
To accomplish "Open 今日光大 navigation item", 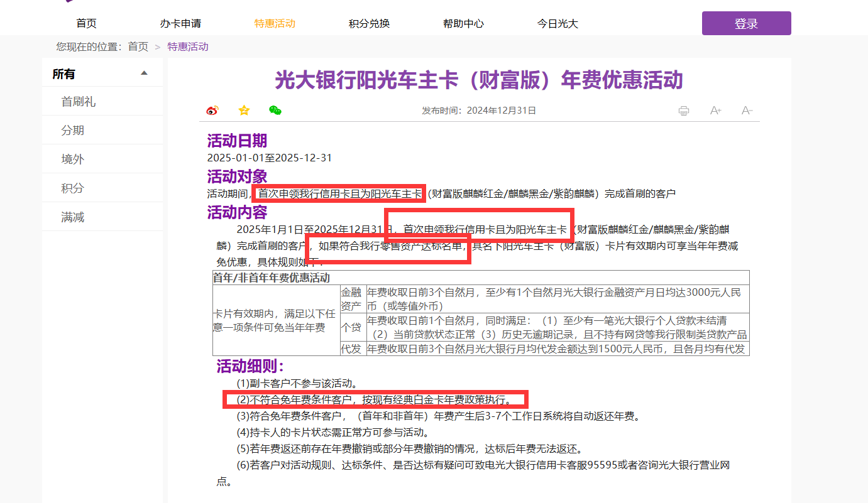I will 558,24.
